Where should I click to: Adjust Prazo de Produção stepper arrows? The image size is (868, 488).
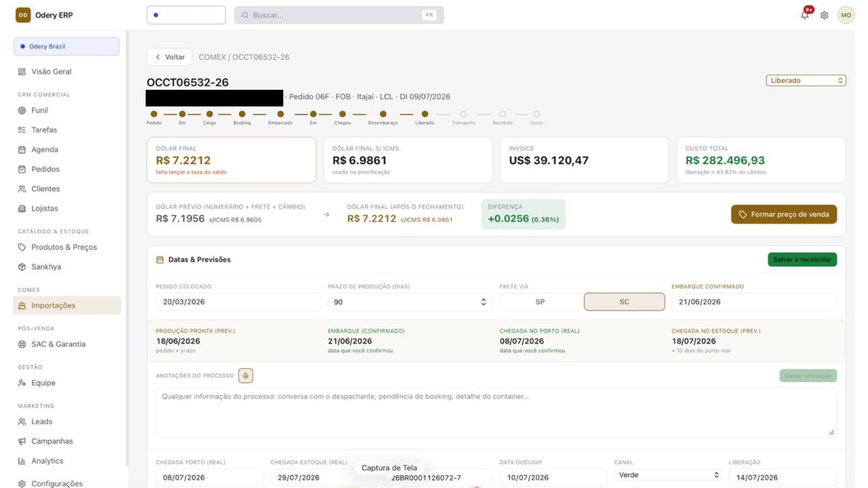pos(483,302)
